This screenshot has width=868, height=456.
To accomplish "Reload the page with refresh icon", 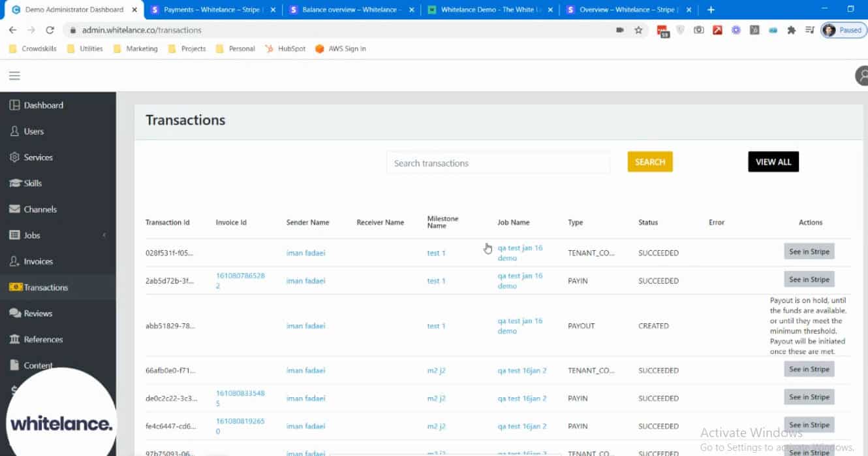I will 50,30.
